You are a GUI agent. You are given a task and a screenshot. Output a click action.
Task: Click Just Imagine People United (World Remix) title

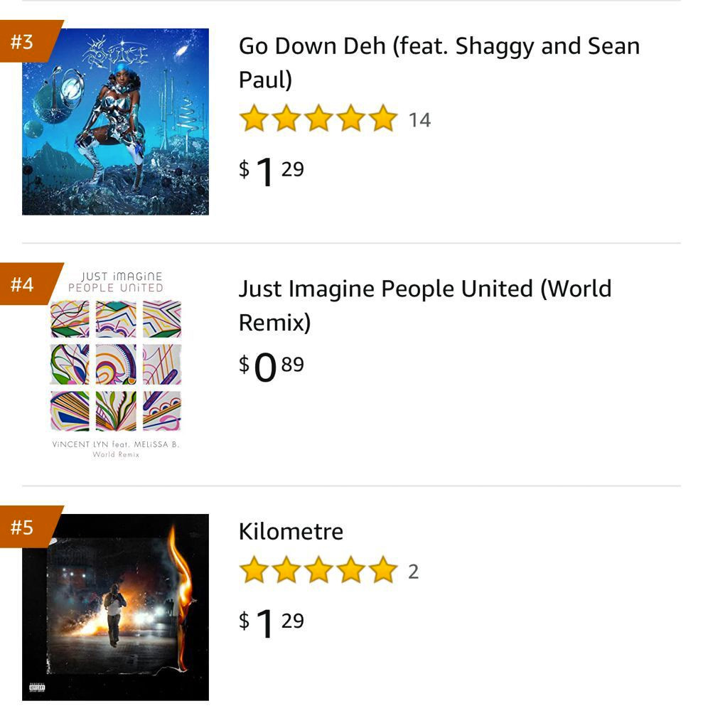pyautogui.click(x=425, y=305)
